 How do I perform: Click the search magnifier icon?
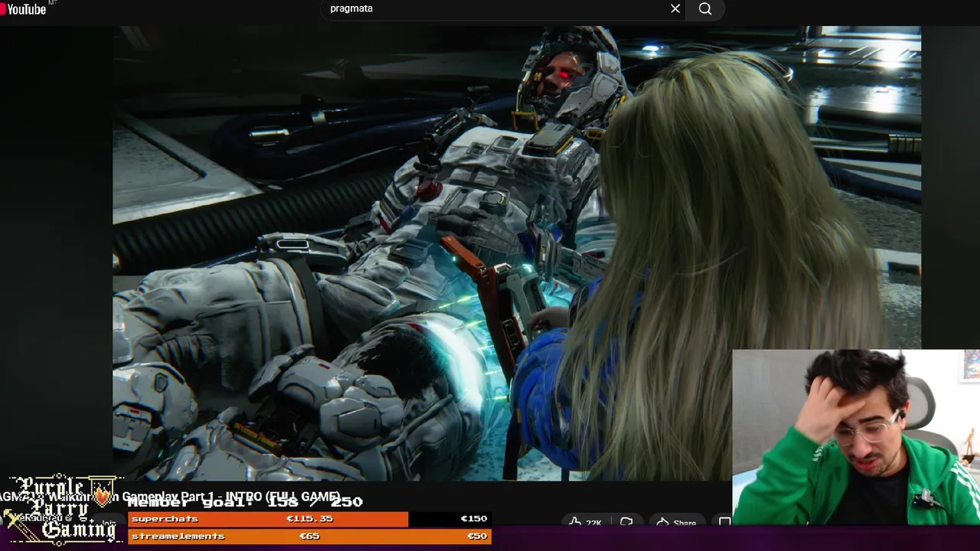tap(705, 8)
